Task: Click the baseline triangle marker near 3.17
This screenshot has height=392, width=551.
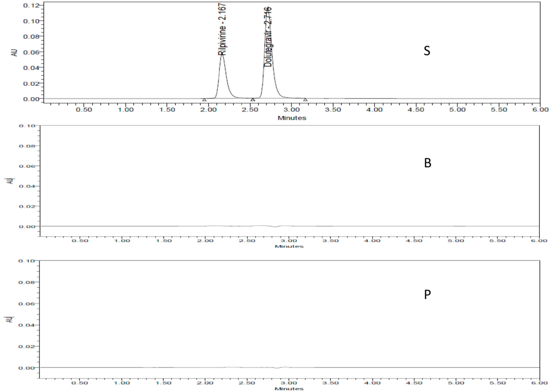Action: click(305, 100)
